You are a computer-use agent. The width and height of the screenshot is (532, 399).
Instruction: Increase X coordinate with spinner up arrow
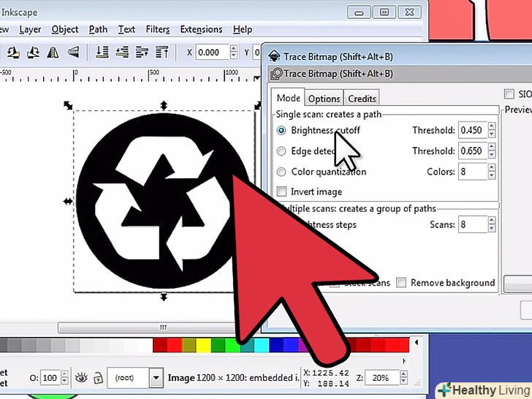(x=233, y=48)
